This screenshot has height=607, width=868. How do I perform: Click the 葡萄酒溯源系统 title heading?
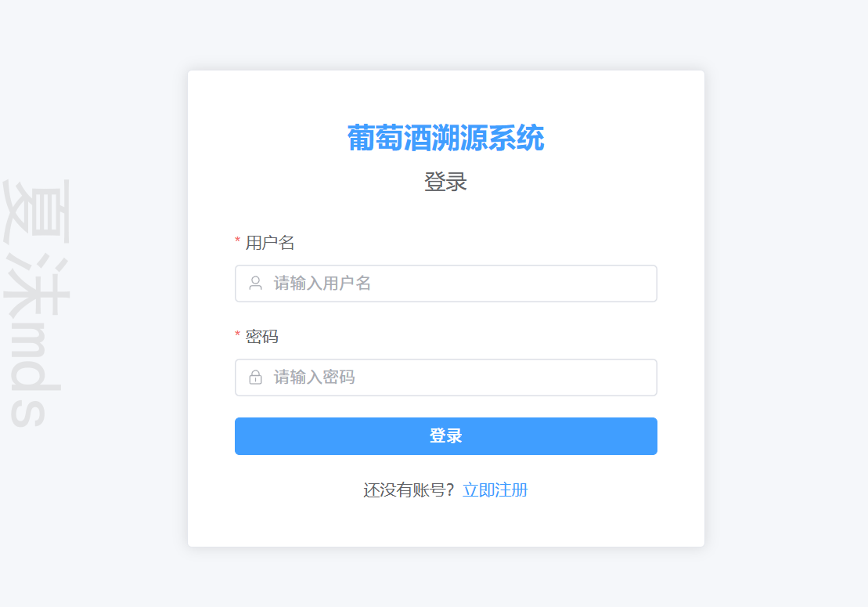pyautogui.click(x=445, y=138)
